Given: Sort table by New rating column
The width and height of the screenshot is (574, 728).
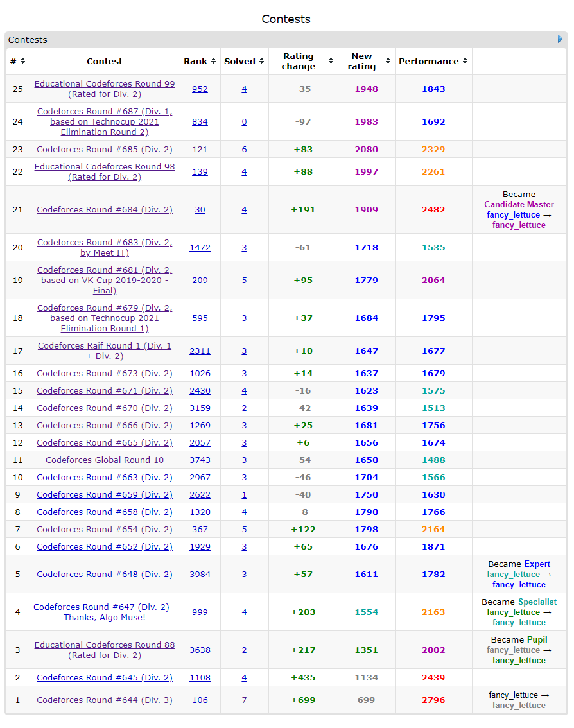Looking at the screenshot, I should (x=388, y=61).
